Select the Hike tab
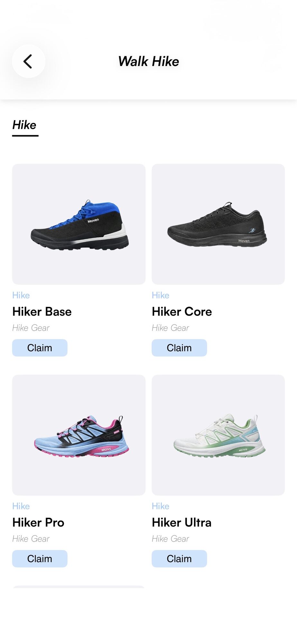Screen dimensions: 297x644 [x=24, y=125]
